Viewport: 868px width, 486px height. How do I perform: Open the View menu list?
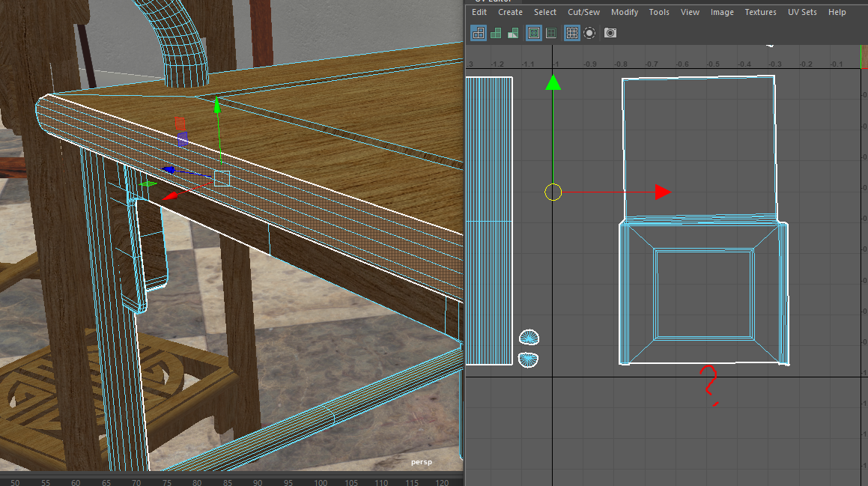tap(690, 12)
